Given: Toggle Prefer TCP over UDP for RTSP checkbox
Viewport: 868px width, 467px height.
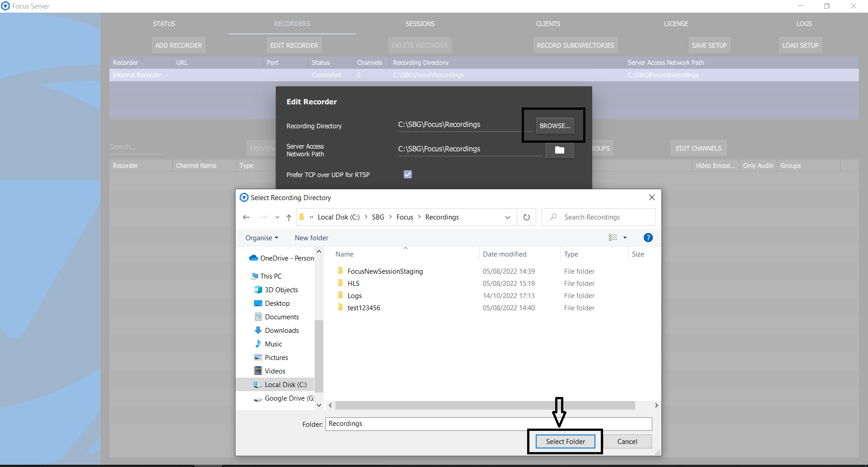Looking at the screenshot, I should tap(408, 174).
